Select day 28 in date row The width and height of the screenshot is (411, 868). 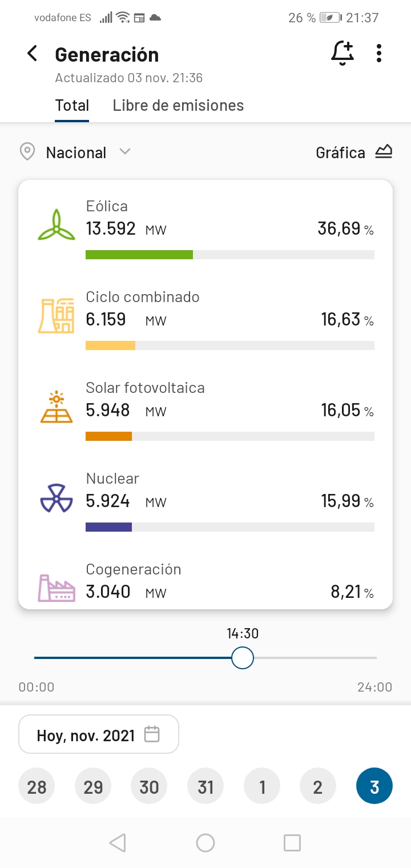coord(37,787)
